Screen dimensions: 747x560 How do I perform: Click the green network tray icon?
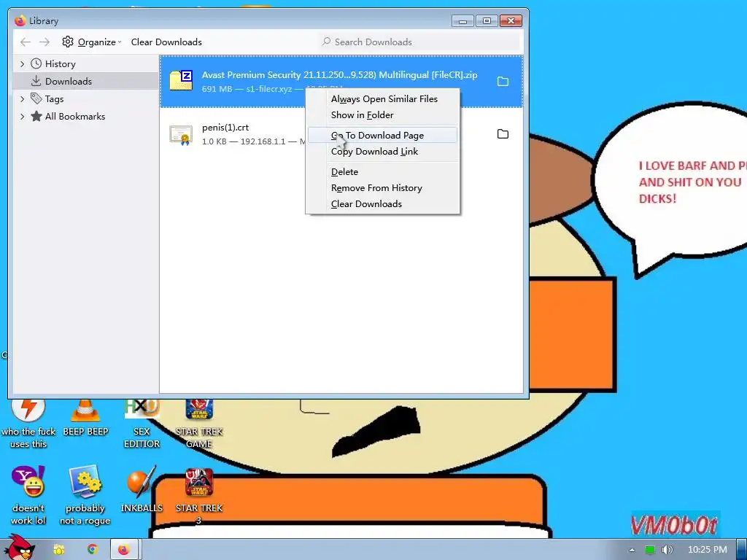tap(649, 550)
